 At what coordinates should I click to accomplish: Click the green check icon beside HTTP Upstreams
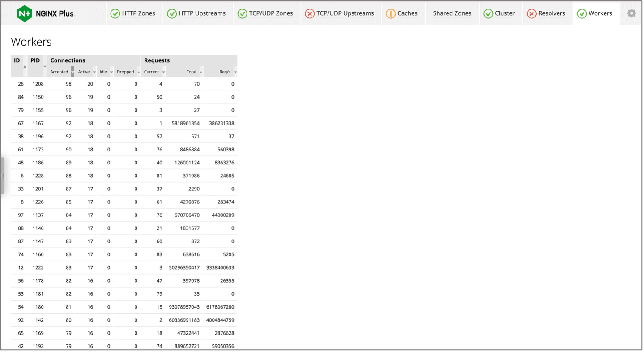[x=172, y=13]
